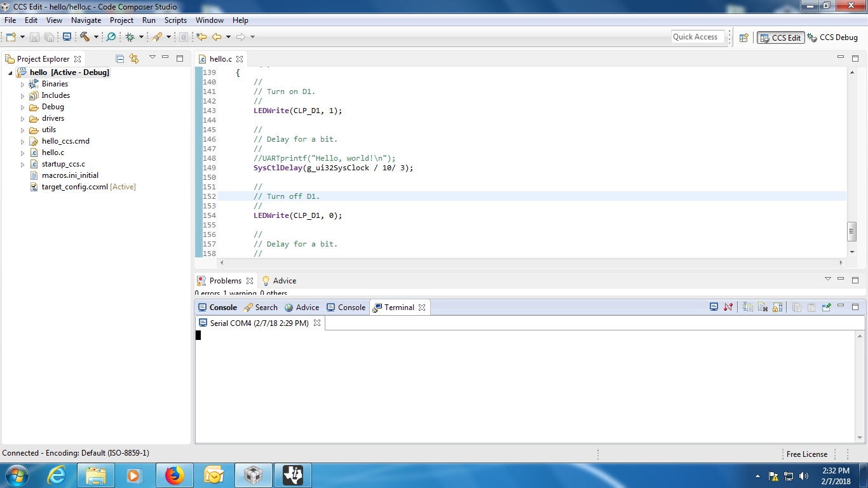Open Internet Explorer from taskbar
The width and height of the screenshot is (868, 488).
tap(57, 475)
